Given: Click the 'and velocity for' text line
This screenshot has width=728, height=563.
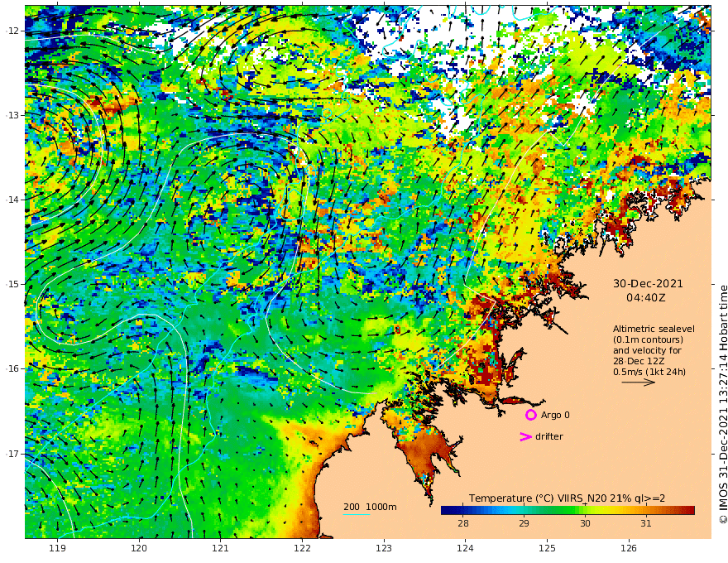Looking at the screenshot, I should [647, 350].
